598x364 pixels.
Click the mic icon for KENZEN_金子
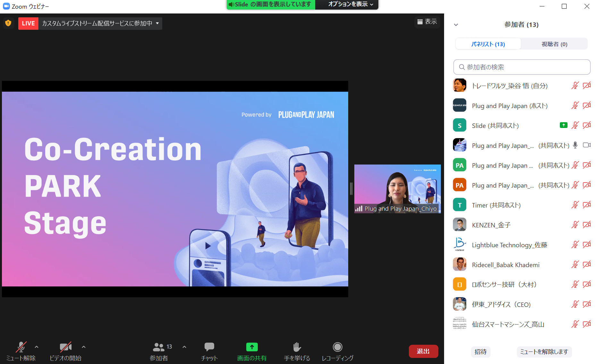tap(575, 225)
